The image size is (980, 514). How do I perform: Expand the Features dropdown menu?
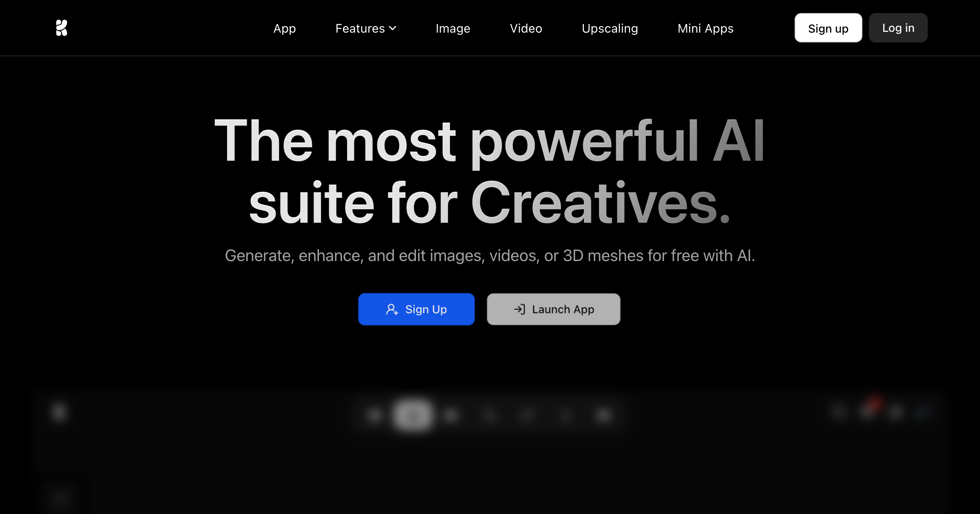pos(366,28)
